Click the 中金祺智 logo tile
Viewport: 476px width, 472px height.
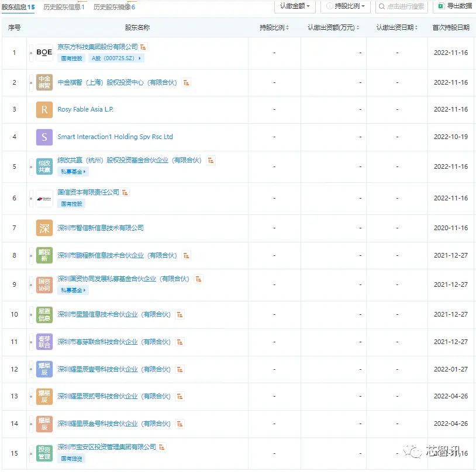click(x=44, y=82)
